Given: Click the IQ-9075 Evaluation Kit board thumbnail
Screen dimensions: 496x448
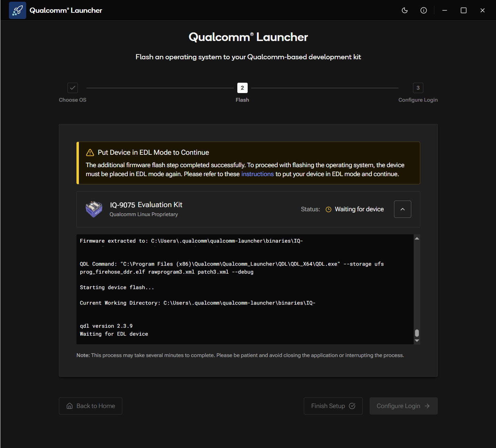Looking at the screenshot, I should pyautogui.click(x=94, y=209).
